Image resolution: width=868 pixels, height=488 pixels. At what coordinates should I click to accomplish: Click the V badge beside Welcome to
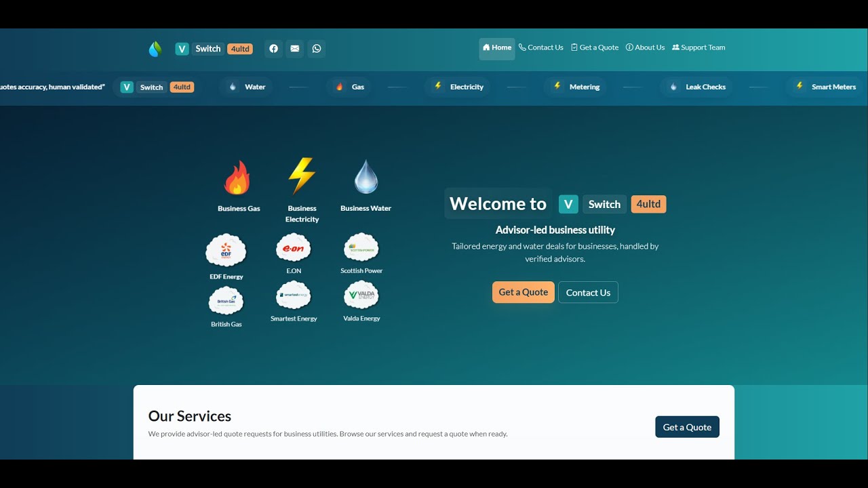pos(568,204)
